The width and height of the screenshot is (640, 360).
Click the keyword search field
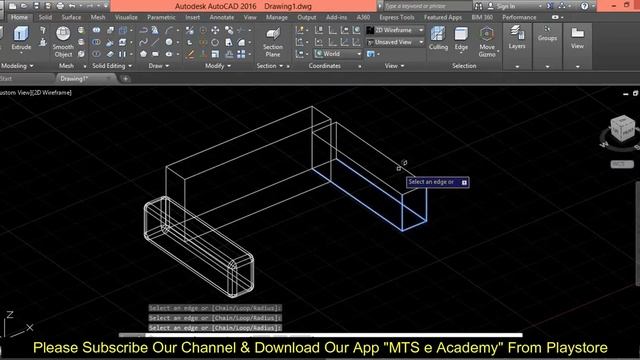428,6
